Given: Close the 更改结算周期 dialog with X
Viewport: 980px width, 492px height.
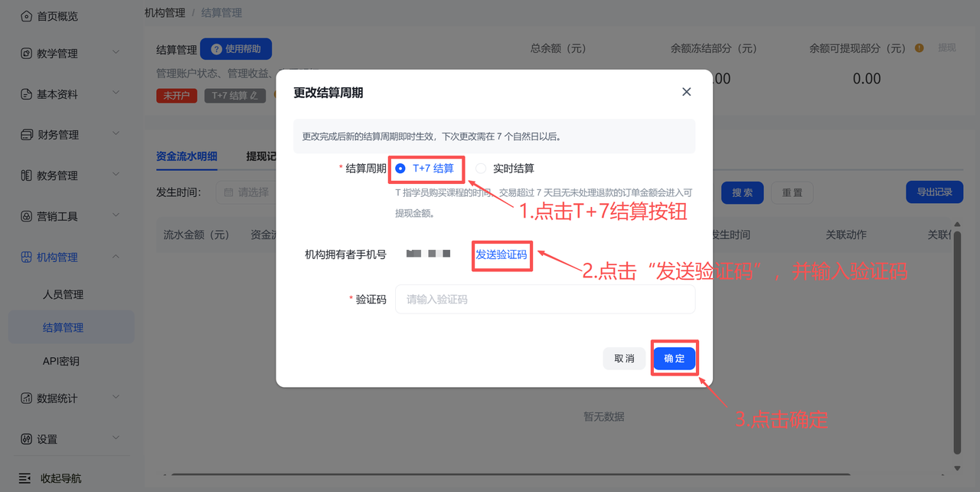Looking at the screenshot, I should pyautogui.click(x=686, y=92).
